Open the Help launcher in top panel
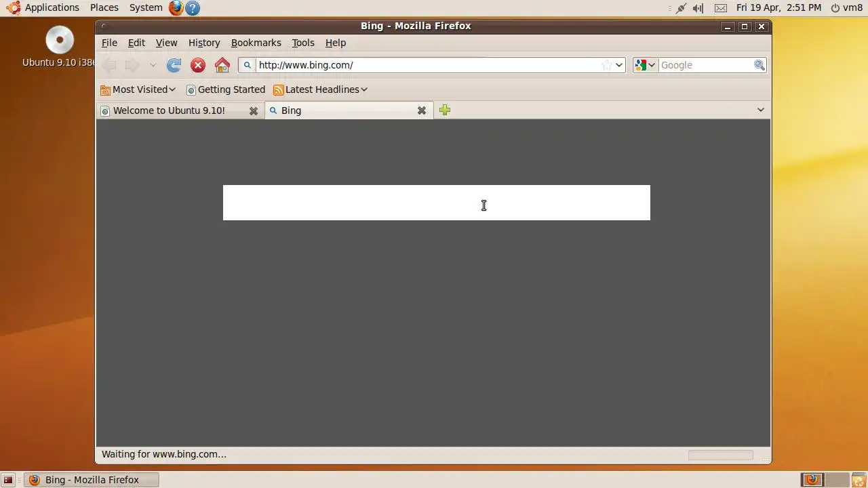Image resolution: width=868 pixels, height=488 pixels. (x=193, y=8)
